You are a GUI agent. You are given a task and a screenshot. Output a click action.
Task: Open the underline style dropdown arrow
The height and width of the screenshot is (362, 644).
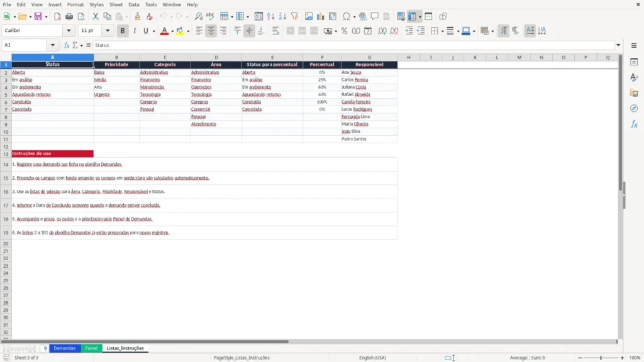pos(154,31)
